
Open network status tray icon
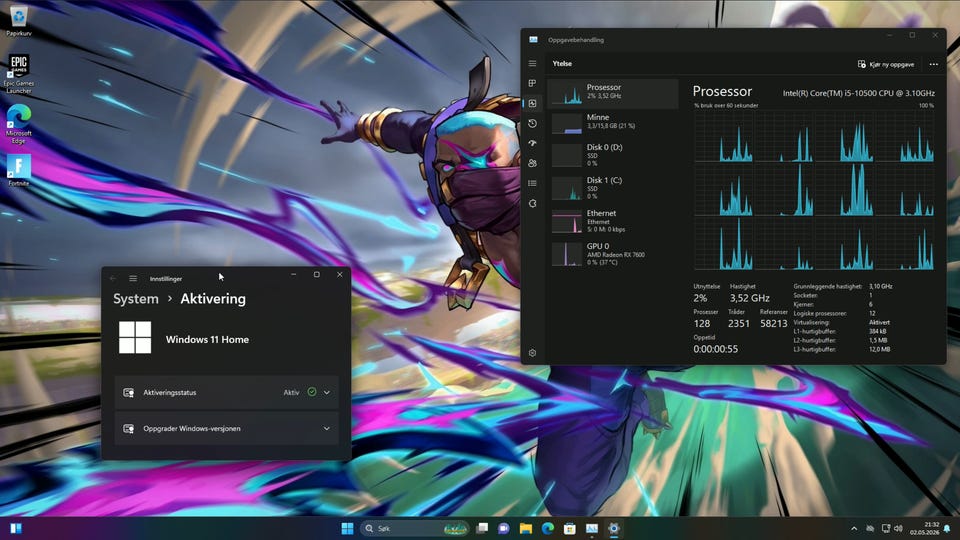pyautogui.click(x=885, y=528)
